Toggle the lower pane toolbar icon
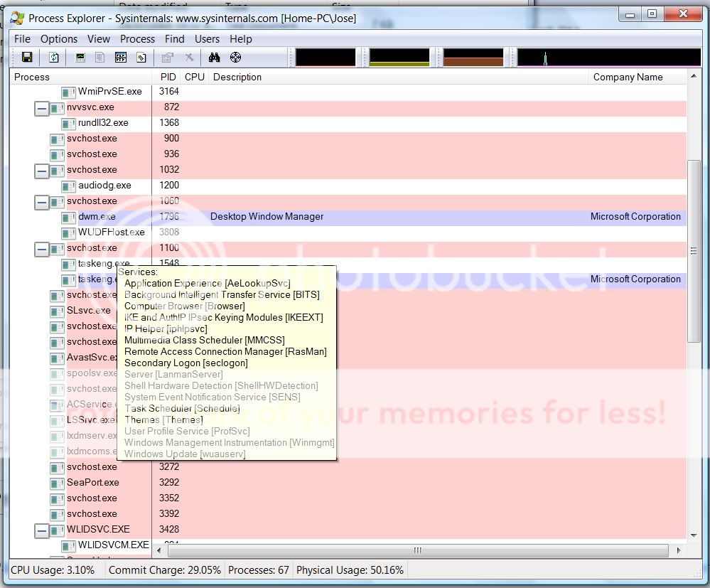 [x=120, y=57]
